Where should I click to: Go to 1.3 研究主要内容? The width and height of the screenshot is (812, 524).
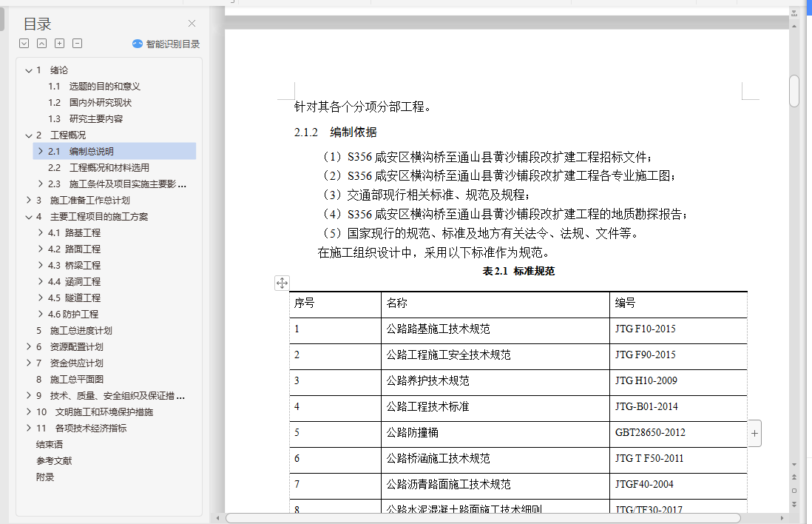pos(86,119)
